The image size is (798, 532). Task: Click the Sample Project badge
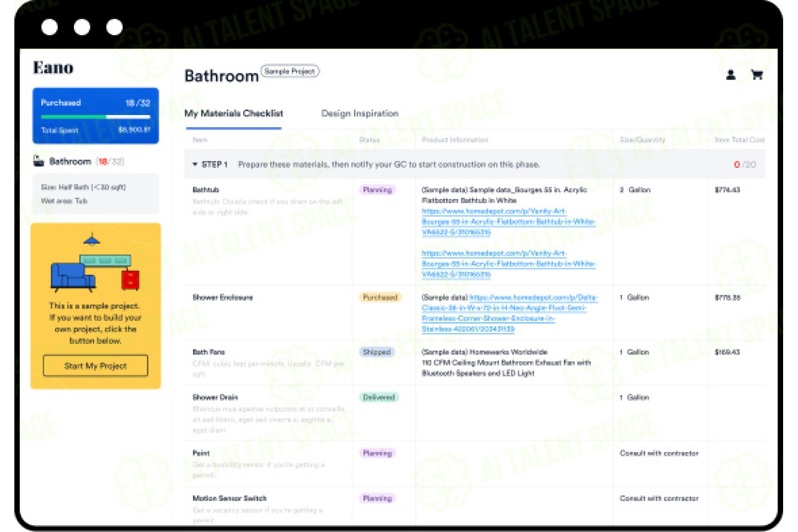tap(290, 71)
